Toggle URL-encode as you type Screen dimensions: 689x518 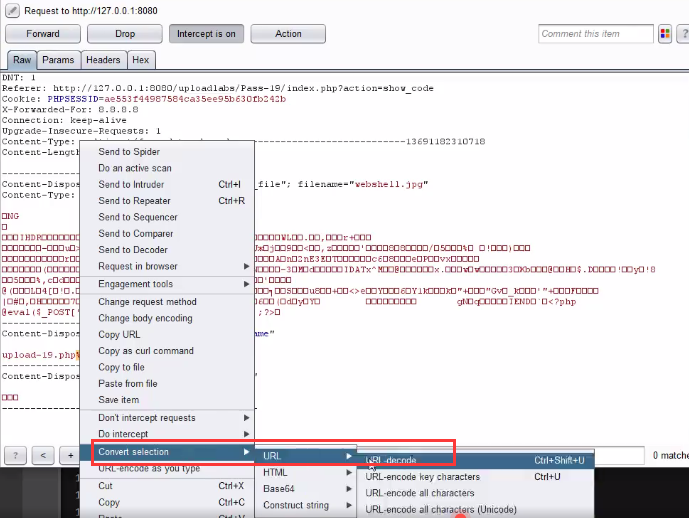coord(148,468)
